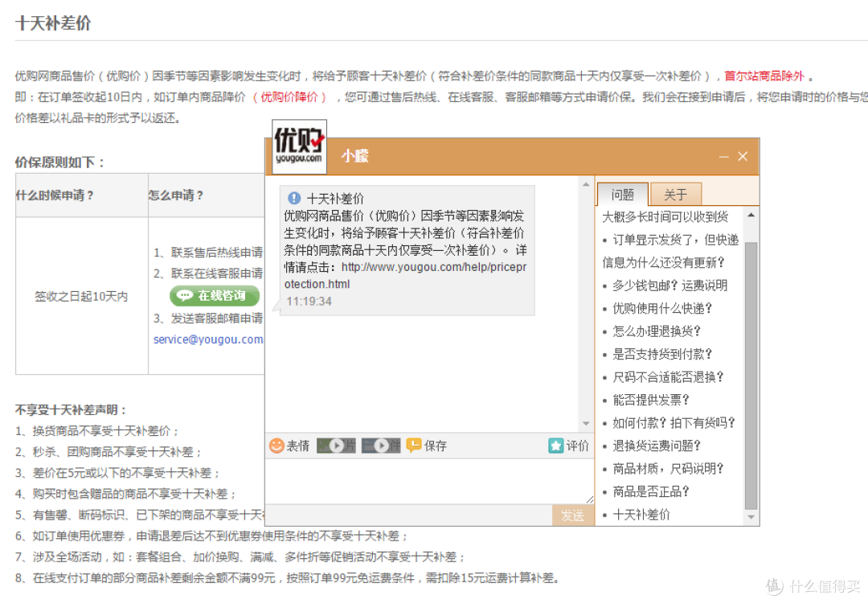Open the pricepr otection.html link in chat

[x=405, y=275]
